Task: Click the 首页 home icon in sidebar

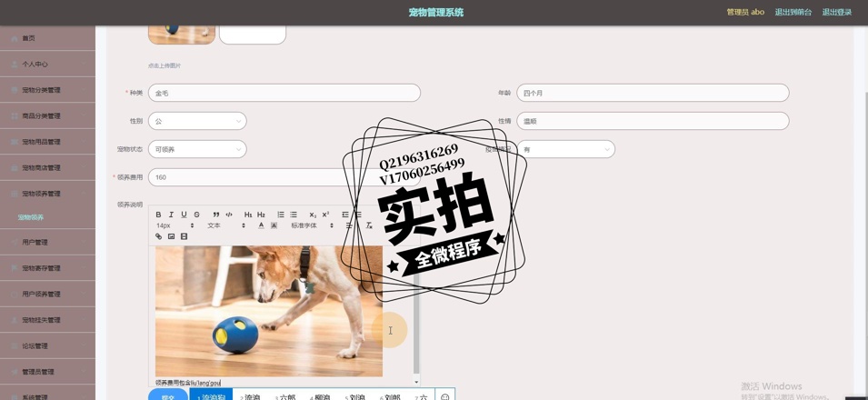Action: pos(15,38)
